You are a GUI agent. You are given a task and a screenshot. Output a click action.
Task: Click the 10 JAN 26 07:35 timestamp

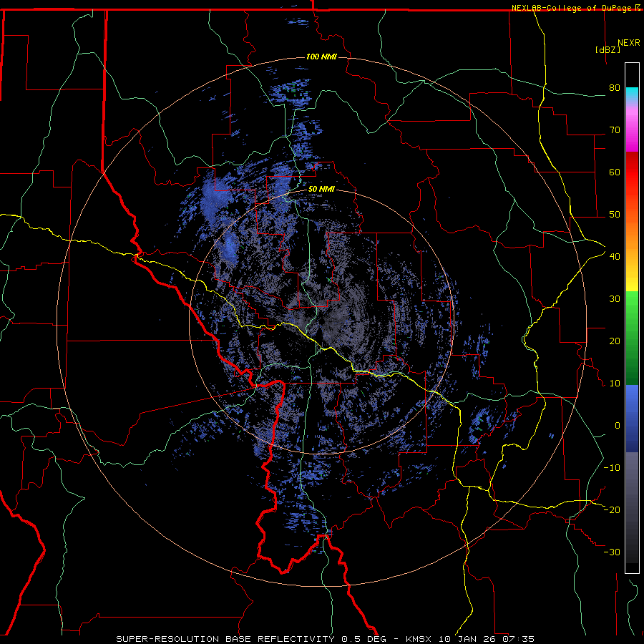coord(487,639)
